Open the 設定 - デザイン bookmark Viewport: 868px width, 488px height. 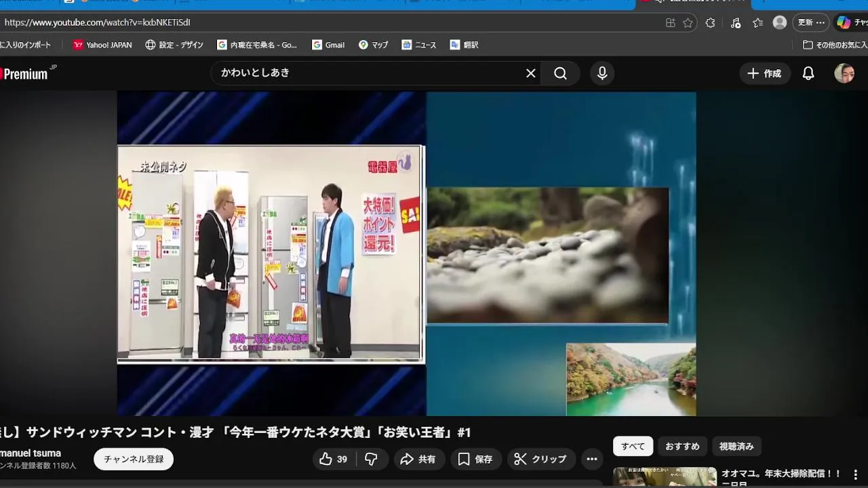pos(174,45)
